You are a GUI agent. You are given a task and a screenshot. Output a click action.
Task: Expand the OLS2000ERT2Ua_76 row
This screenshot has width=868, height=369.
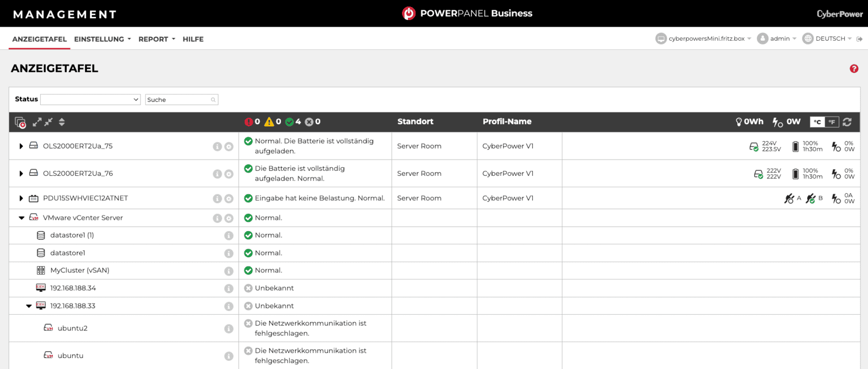(x=21, y=174)
